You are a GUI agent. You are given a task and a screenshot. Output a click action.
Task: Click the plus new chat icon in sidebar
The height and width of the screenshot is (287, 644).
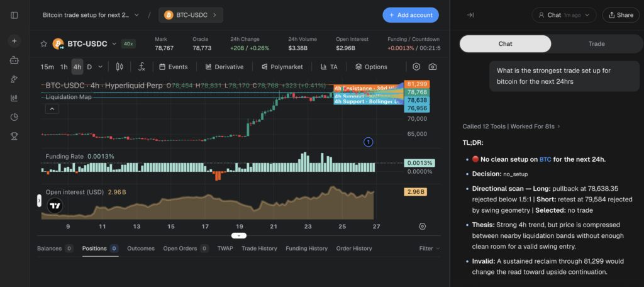14,41
